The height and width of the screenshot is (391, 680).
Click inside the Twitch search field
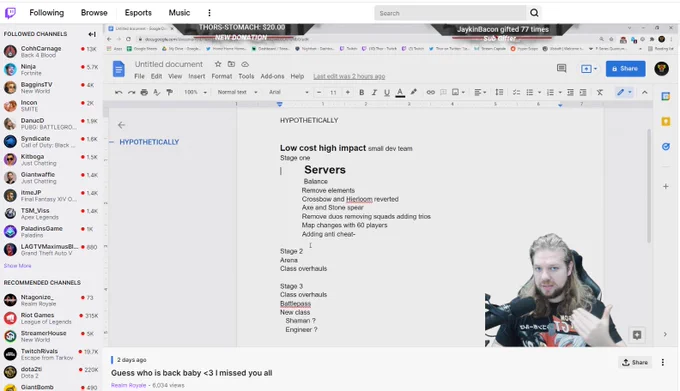(x=450, y=13)
